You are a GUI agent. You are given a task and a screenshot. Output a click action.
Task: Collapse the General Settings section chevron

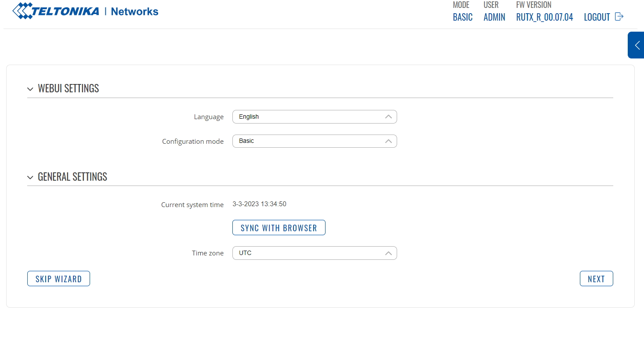coord(30,178)
